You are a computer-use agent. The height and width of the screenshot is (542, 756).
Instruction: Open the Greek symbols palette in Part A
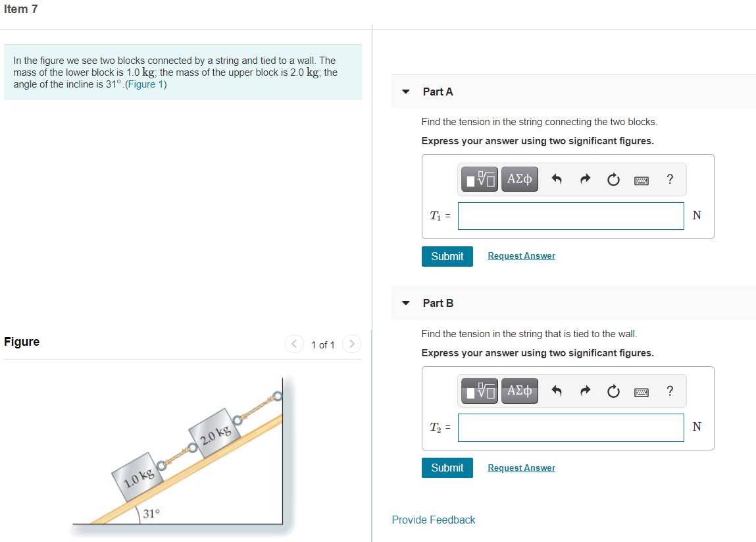coord(519,178)
